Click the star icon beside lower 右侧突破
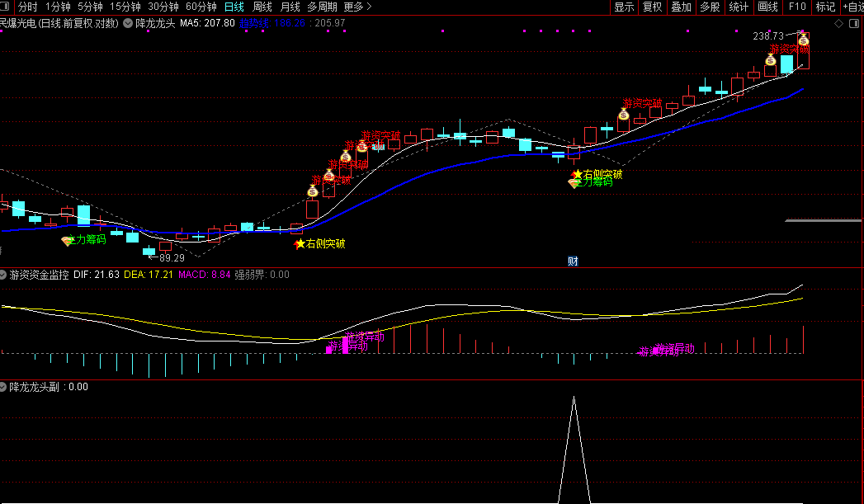Screen dimensions: 864x504 point(300,243)
